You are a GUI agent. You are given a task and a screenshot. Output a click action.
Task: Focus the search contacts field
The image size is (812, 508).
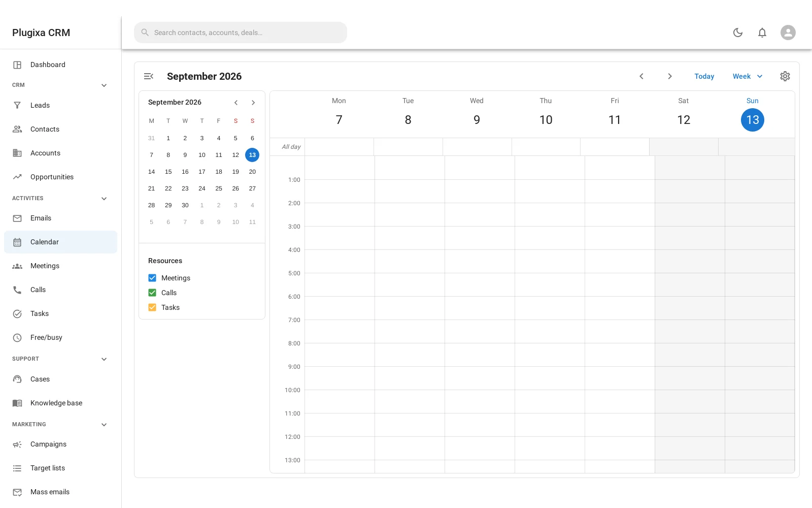241,33
